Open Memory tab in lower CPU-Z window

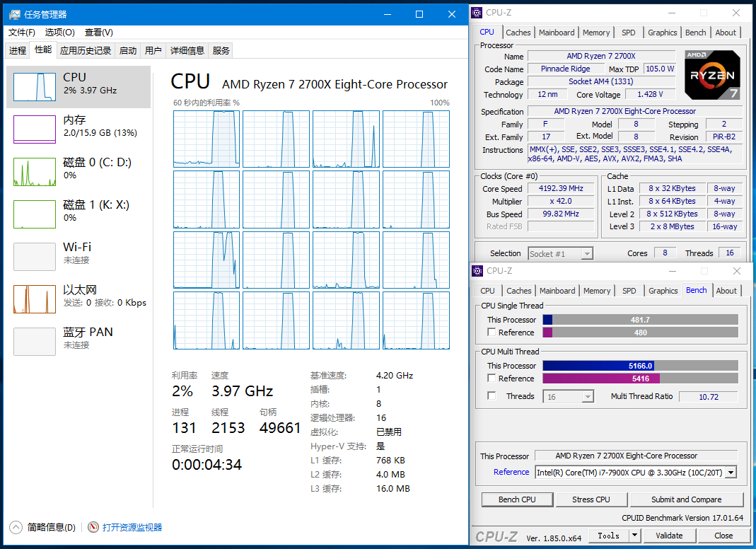coord(596,291)
